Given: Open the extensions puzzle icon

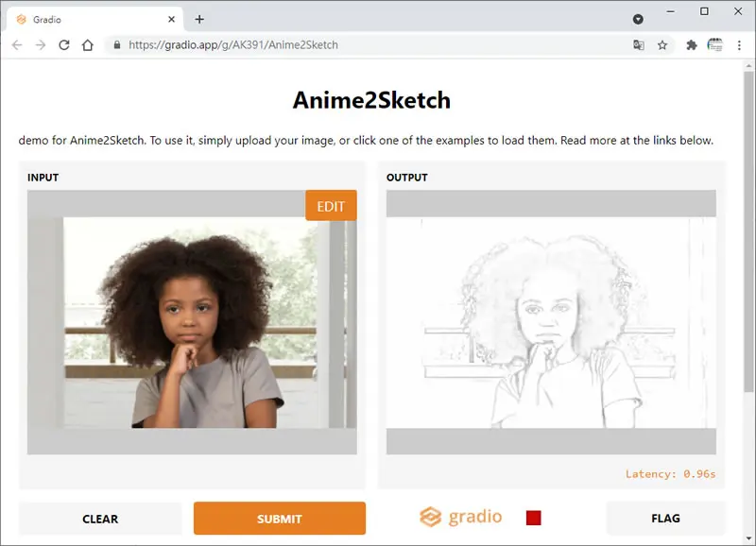Looking at the screenshot, I should pos(692,44).
